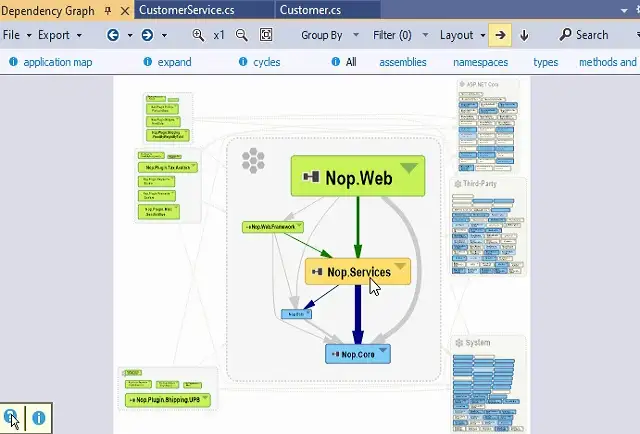640x434 pixels.
Task: Toggle top-to-bottom layout direction arrow
Action: (x=524, y=35)
